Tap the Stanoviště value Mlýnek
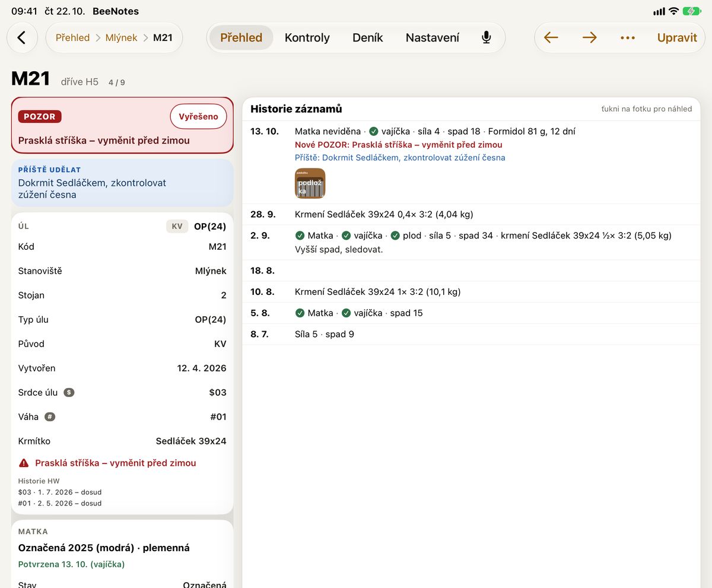 [x=211, y=271]
